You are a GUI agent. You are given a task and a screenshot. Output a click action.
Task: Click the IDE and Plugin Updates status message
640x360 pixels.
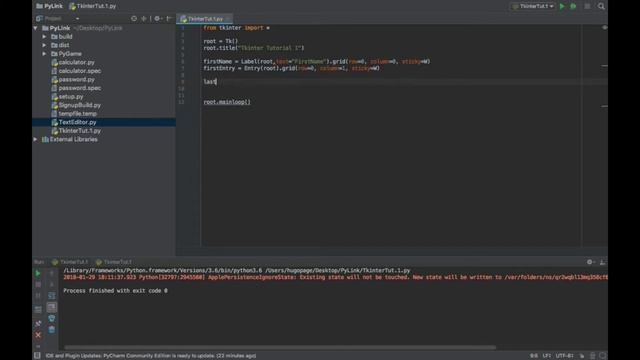coord(151,356)
